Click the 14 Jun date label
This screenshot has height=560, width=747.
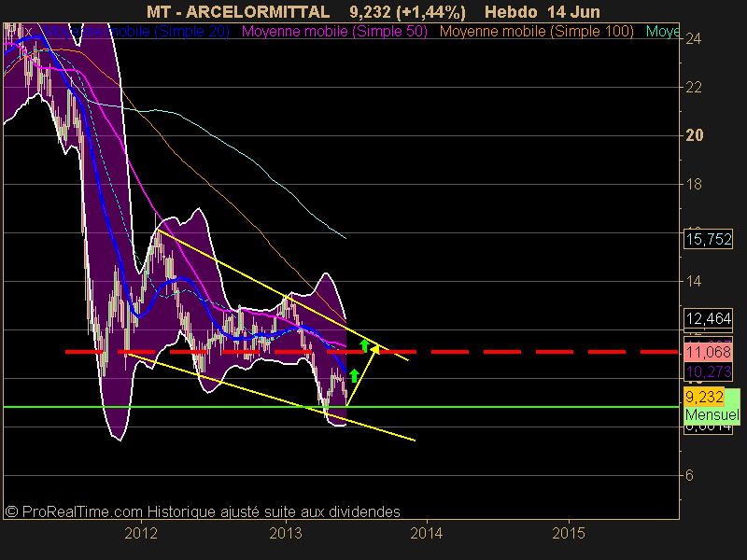[x=573, y=11]
